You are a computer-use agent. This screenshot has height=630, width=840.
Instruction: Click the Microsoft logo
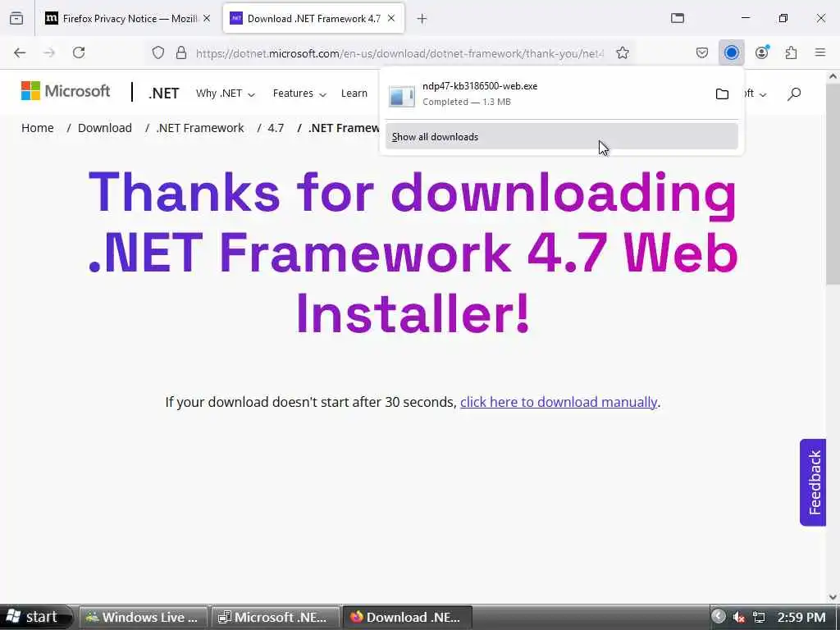pos(66,91)
